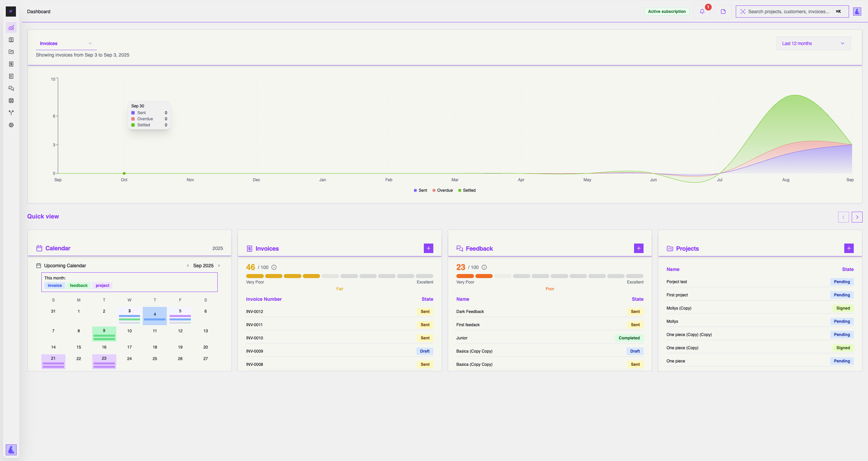Open the Customers section in the sidebar
This screenshot has width=868, height=461.
pyautogui.click(x=11, y=40)
